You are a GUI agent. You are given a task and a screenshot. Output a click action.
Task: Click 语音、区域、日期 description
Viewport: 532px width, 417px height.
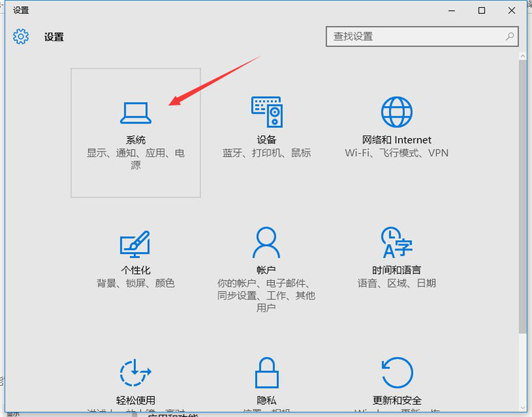[x=397, y=283]
